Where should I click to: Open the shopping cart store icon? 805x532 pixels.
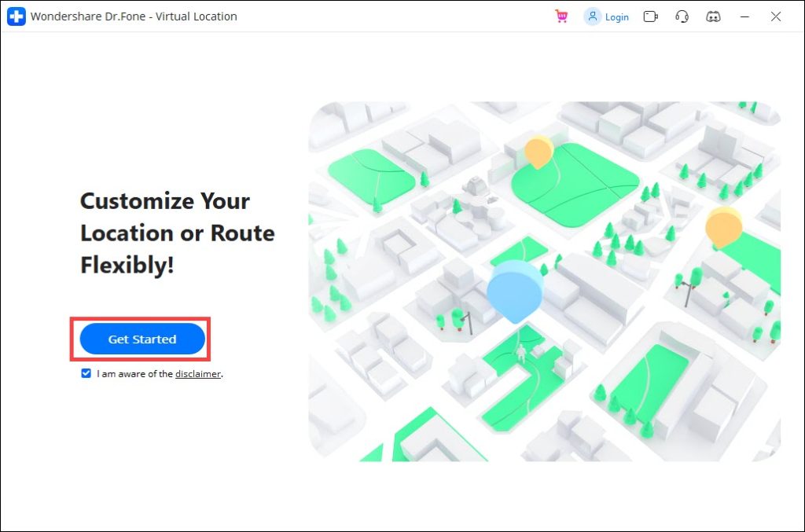tap(561, 17)
